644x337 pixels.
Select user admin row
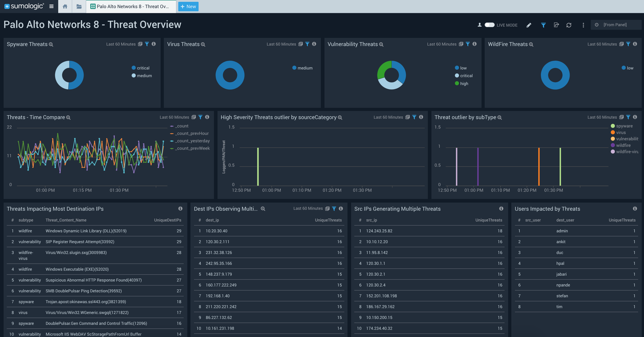(577, 231)
